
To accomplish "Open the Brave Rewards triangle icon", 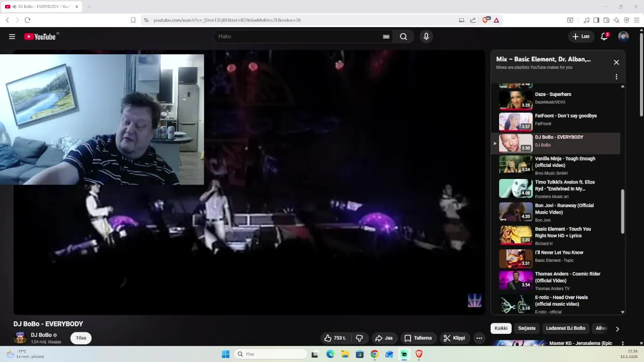I will (497, 20).
